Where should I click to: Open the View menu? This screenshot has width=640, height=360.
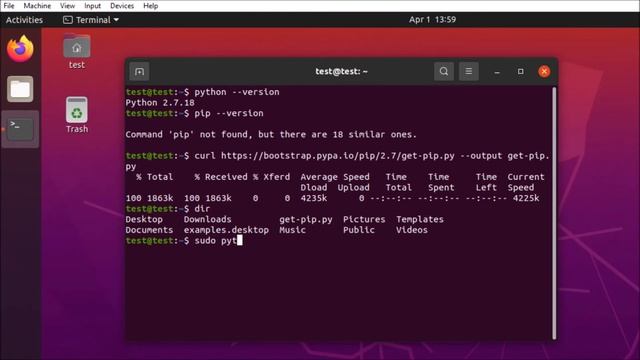click(x=67, y=6)
